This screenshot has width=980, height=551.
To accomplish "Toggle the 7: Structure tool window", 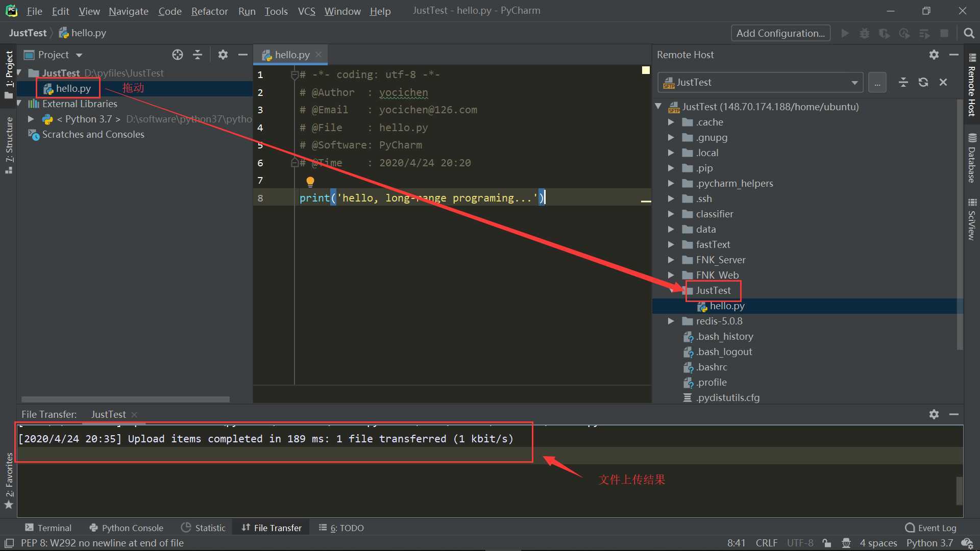I will coord(9,145).
